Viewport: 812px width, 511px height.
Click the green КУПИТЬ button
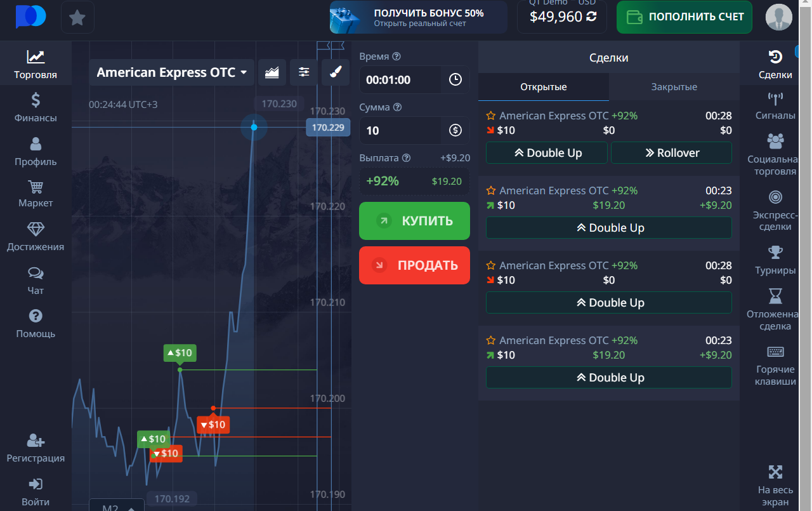[x=414, y=221]
